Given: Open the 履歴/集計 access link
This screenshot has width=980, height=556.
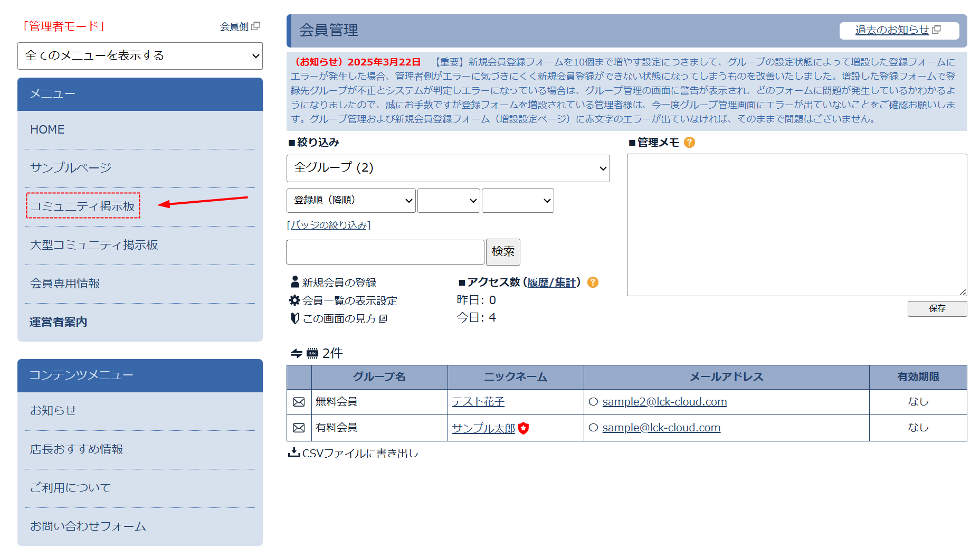Looking at the screenshot, I should [551, 282].
